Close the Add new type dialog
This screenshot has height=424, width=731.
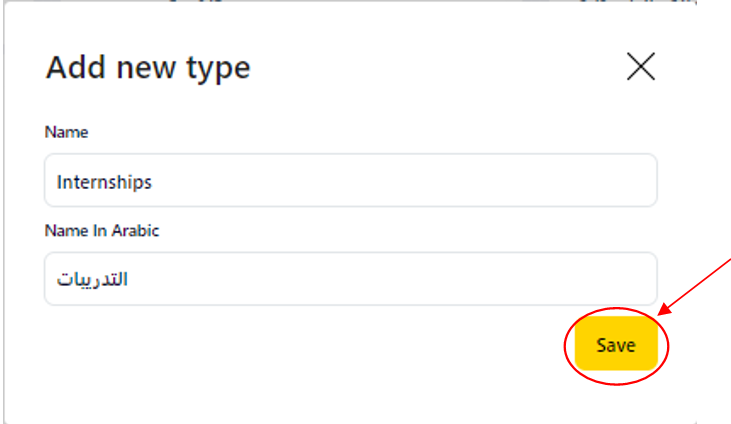click(640, 66)
